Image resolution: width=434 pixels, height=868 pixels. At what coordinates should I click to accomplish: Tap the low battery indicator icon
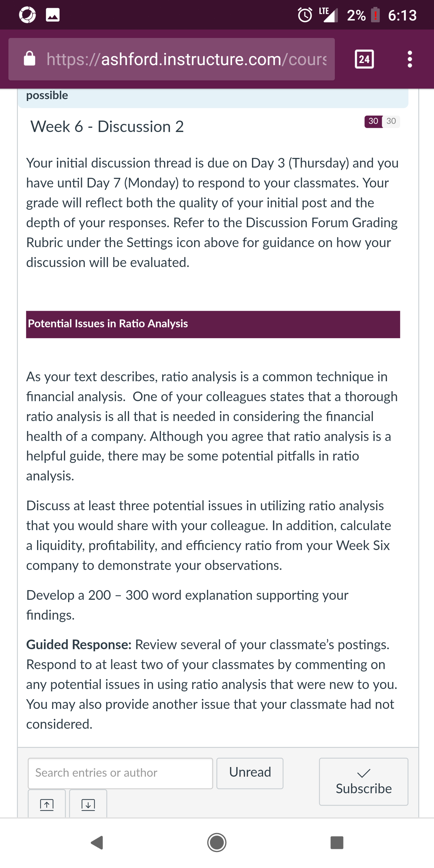click(375, 15)
